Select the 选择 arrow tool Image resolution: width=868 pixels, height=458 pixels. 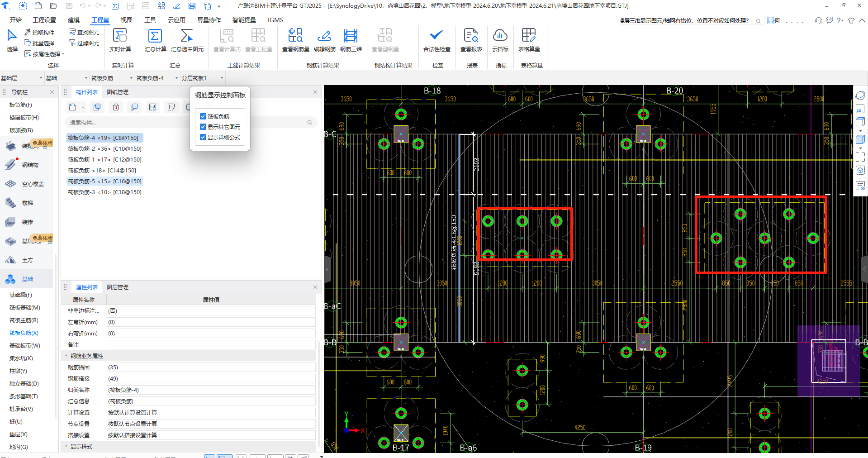pos(12,40)
